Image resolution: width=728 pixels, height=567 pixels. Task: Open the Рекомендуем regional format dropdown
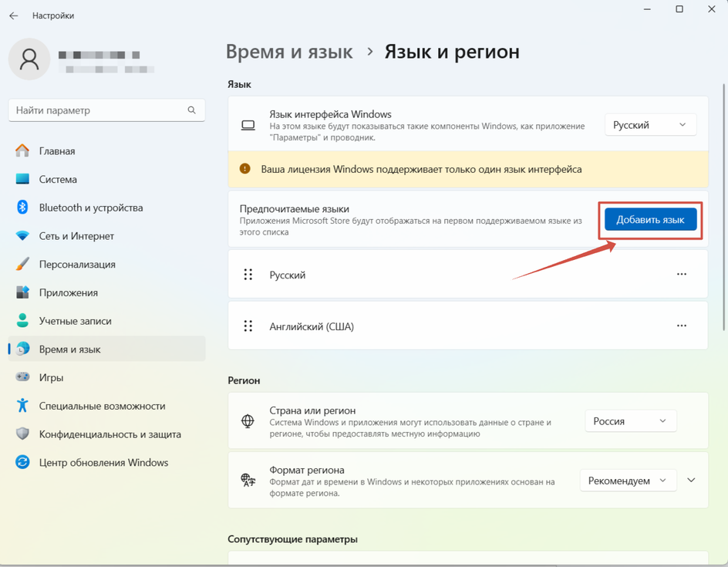click(x=629, y=481)
